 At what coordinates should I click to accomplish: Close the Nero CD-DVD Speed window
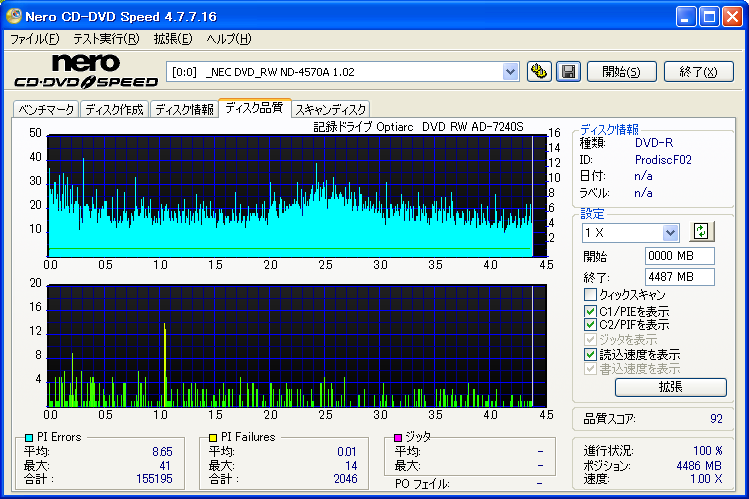pos(732,17)
